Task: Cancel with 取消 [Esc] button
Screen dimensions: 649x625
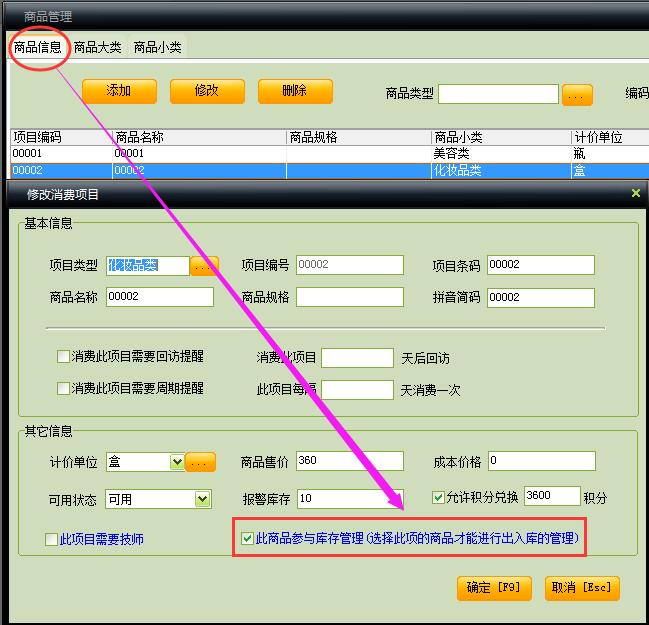Action: [582, 588]
